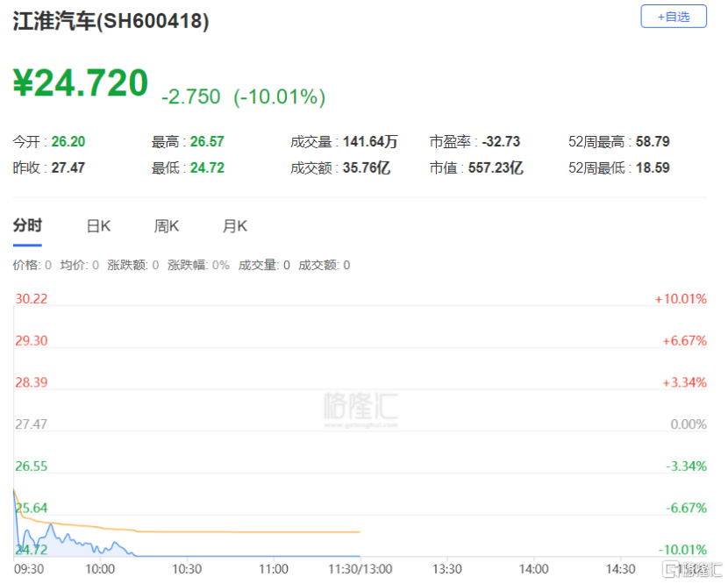The image size is (728, 584).
Task: Switch to the 分时 intraday tab
Action: click(27, 226)
